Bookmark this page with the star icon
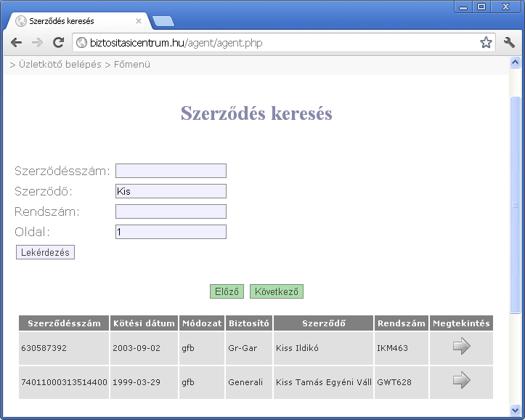The width and height of the screenshot is (525, 420). click(x=486, y=43)
